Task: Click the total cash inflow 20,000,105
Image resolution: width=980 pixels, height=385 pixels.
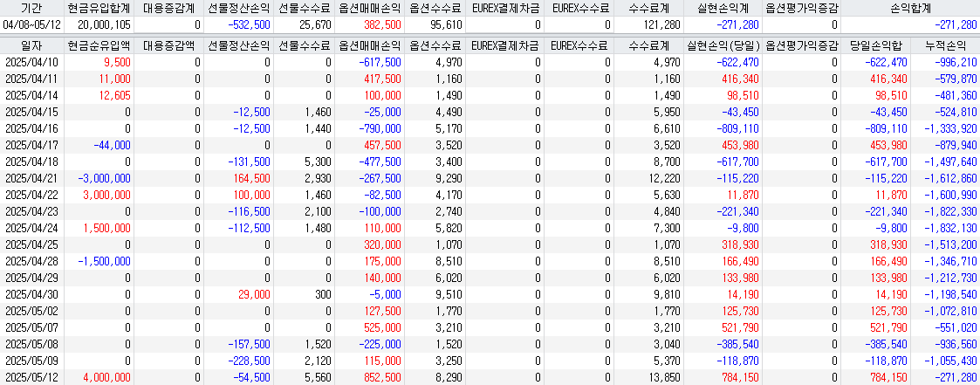Action: coord(105,25)
